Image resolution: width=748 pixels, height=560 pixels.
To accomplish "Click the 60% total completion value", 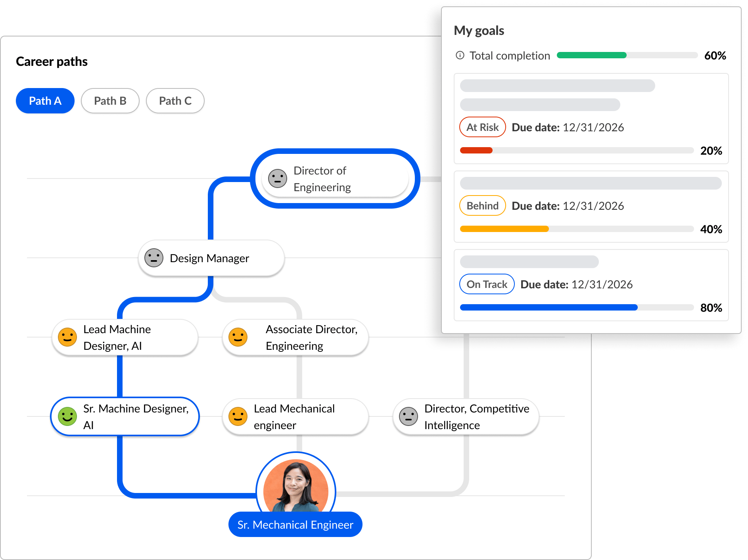I will coord(715,56).
